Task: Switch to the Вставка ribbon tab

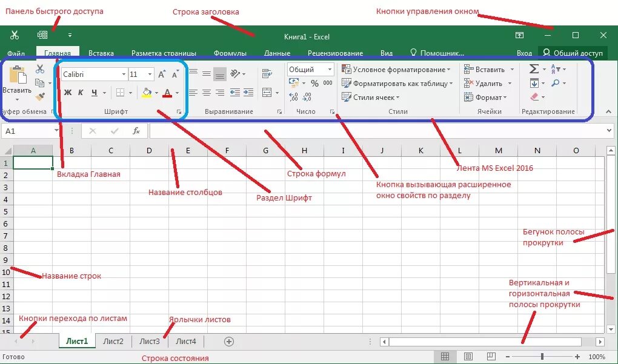Action: [x=101, y=53]
